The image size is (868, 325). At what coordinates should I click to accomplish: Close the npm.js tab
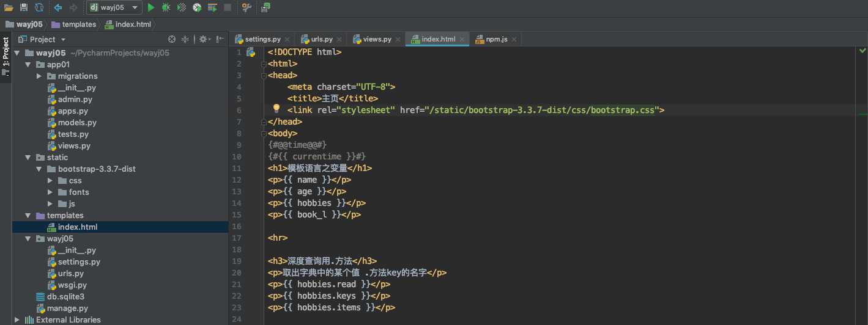(x=514, y=40)
